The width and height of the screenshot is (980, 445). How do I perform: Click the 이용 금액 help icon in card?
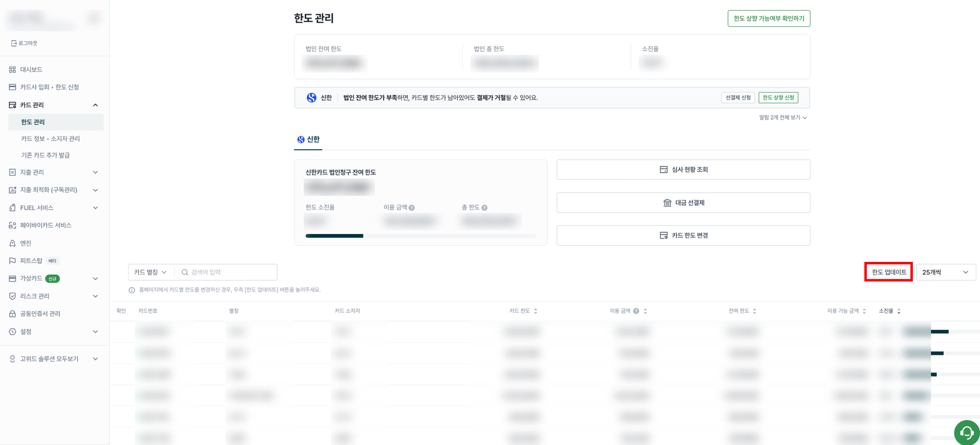(x=412, y=208)
